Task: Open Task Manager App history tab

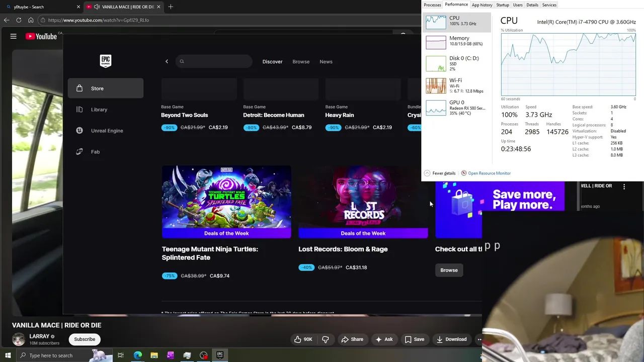Action: coord(481,5)
